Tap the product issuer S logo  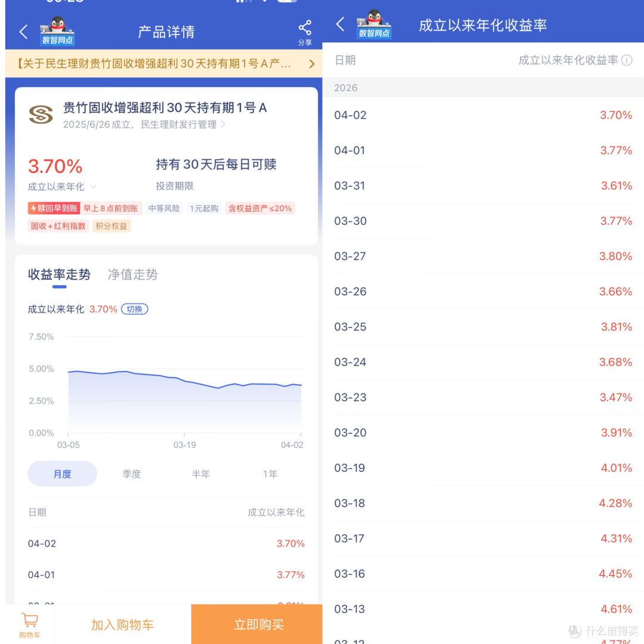click(41, 114)
